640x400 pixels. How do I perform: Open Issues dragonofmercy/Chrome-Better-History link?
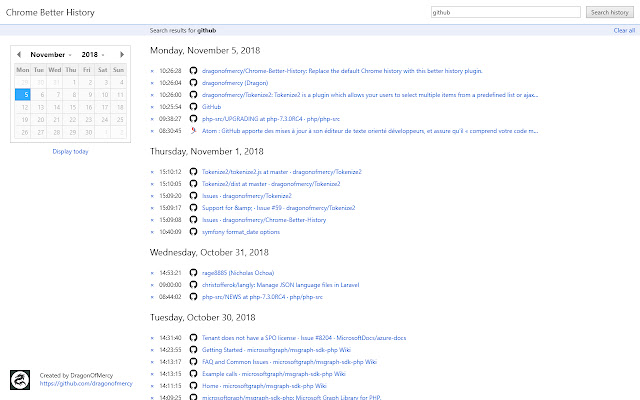tap(264, 220)
